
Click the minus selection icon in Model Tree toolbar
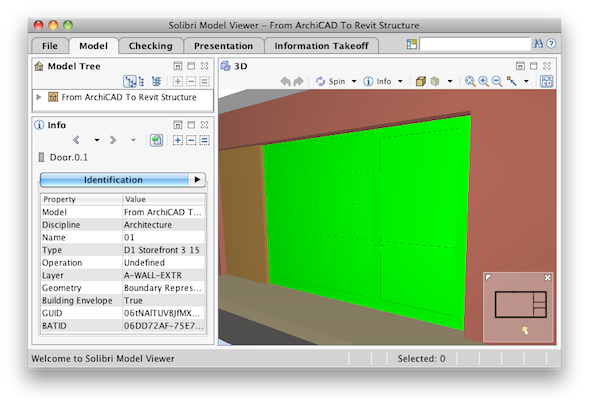click(191, 81)
